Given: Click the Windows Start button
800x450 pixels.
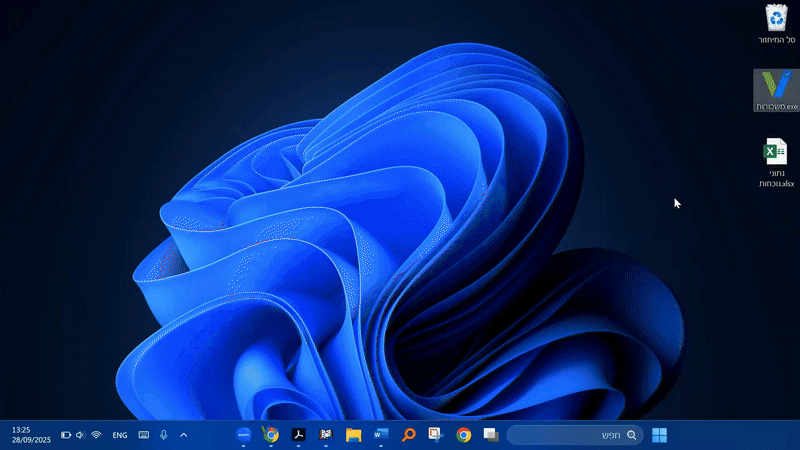Looking at the screenshot, I should point(660,435).
